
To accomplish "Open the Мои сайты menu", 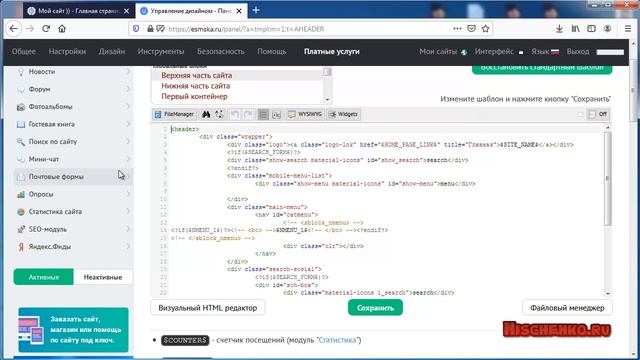I will [443, 52].
